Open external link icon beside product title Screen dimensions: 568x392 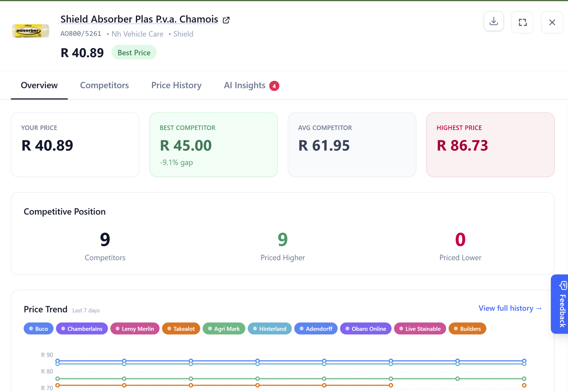click(x=226, y=20)
